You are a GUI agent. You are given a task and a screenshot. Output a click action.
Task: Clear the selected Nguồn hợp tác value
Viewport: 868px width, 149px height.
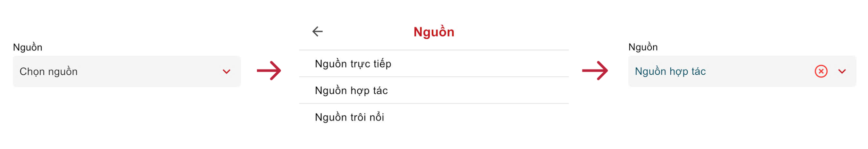[821, 71]
